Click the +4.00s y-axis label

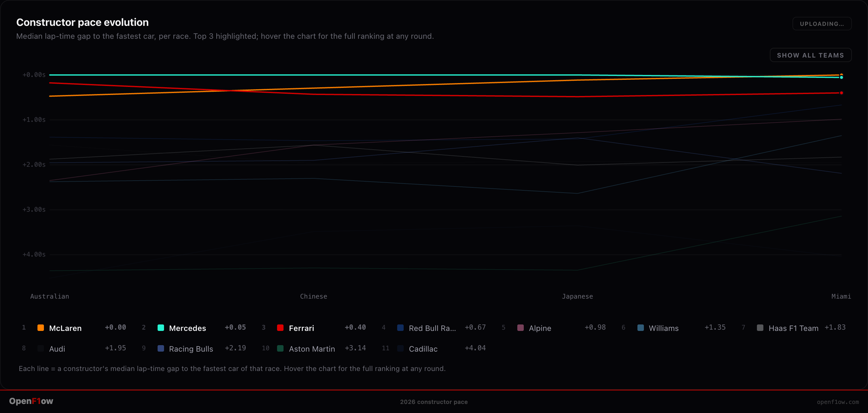(34, 254)
